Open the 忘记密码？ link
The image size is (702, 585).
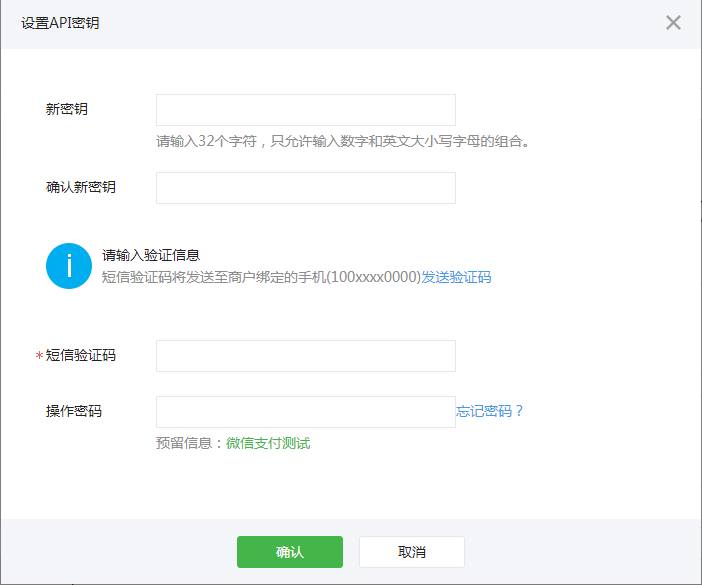(x=490, y=411)
